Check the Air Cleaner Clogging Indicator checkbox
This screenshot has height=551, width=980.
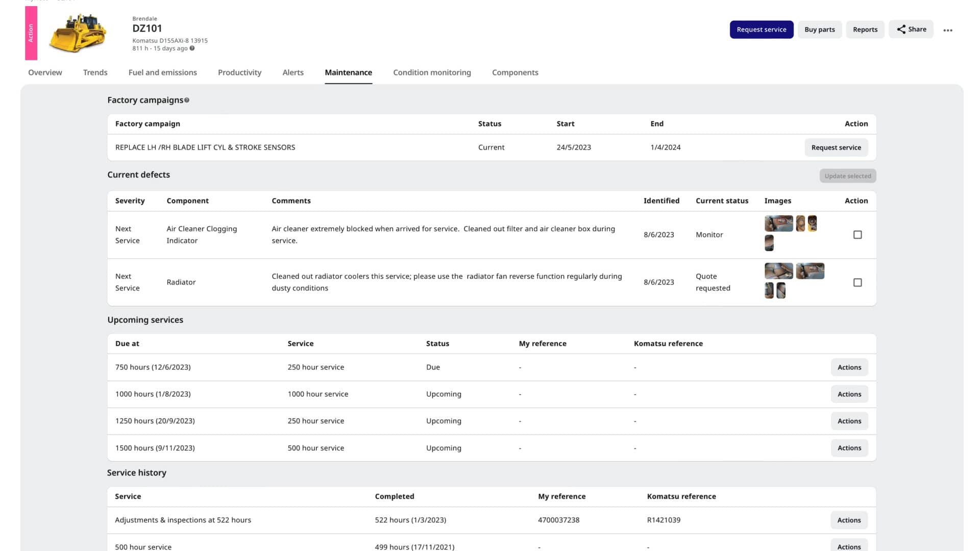click(x=857, y=235)
